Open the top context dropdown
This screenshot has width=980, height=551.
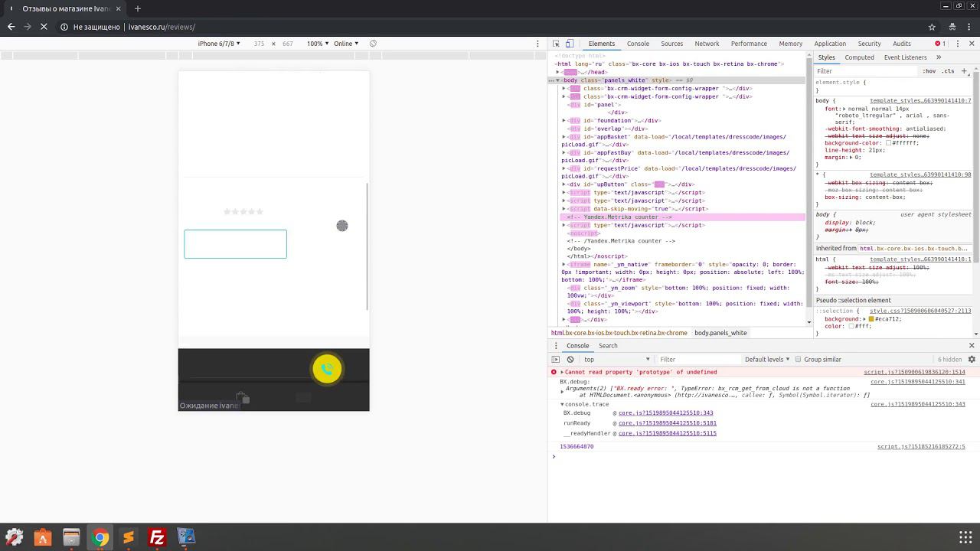617,359
